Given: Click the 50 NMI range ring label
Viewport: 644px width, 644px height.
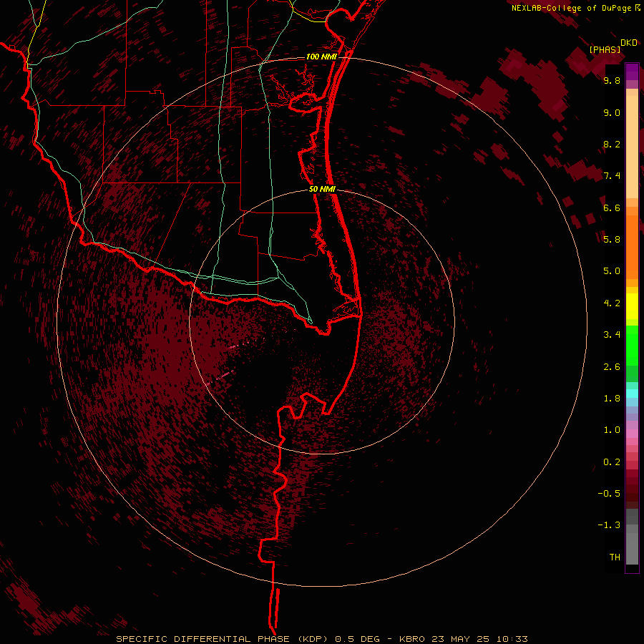Looking at the screenshot, I should [x=322, y=189].
